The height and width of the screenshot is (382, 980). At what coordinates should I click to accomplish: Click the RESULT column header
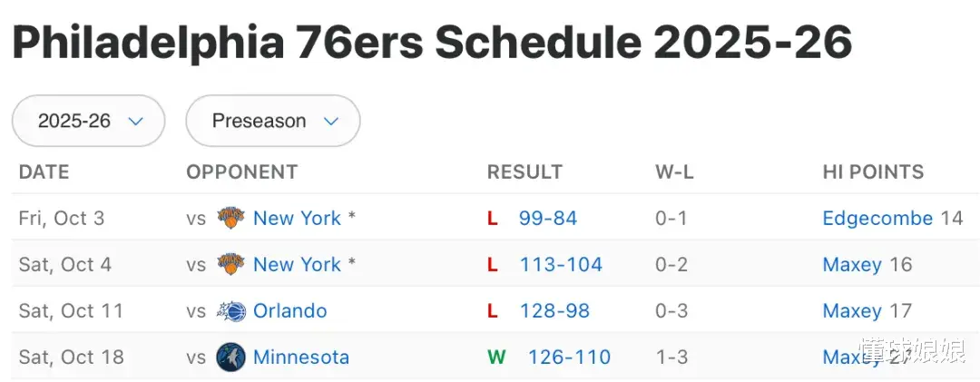click(x=524, y=171)
